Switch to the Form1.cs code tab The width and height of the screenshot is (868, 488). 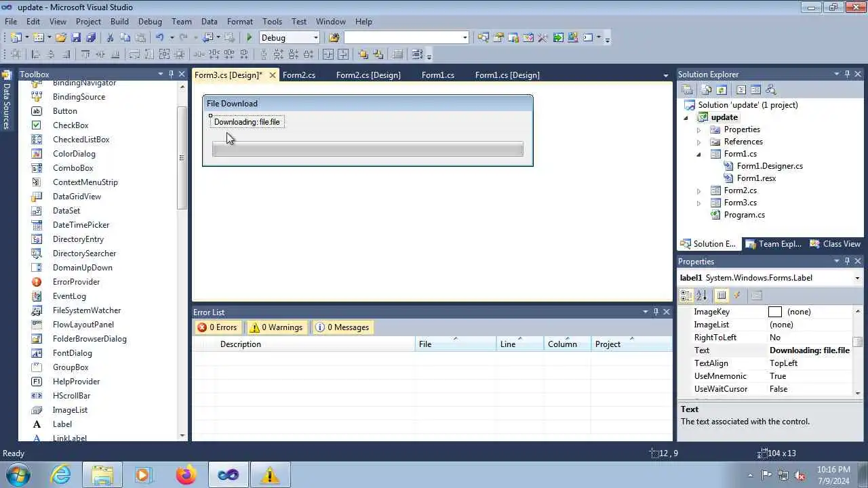tap(438, 75)
